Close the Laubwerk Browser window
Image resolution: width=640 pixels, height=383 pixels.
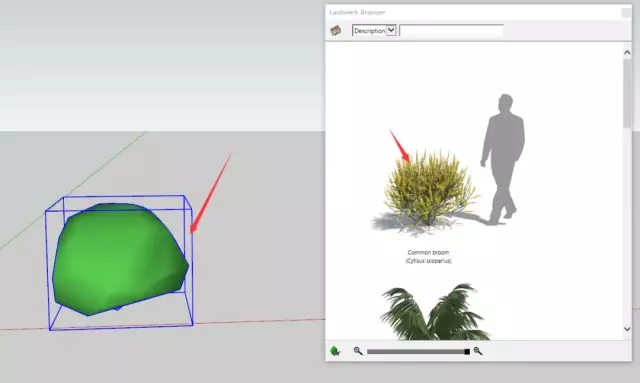(626, 13)
